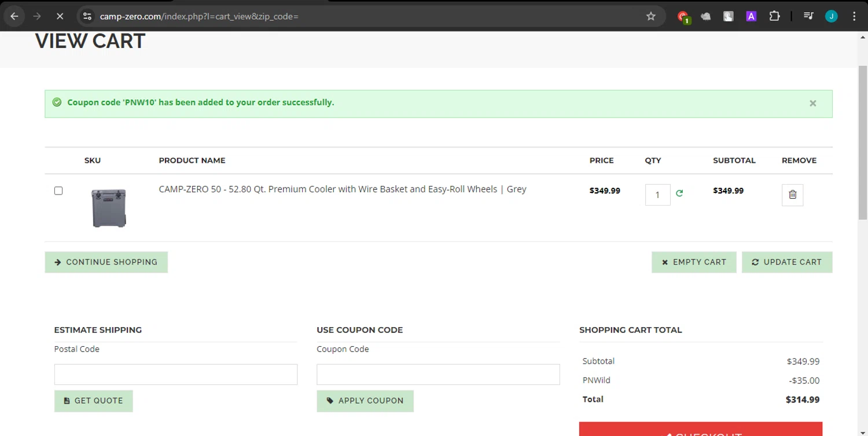
Task: Click the coupon PNW10 success message text
Action: (200, 102)
